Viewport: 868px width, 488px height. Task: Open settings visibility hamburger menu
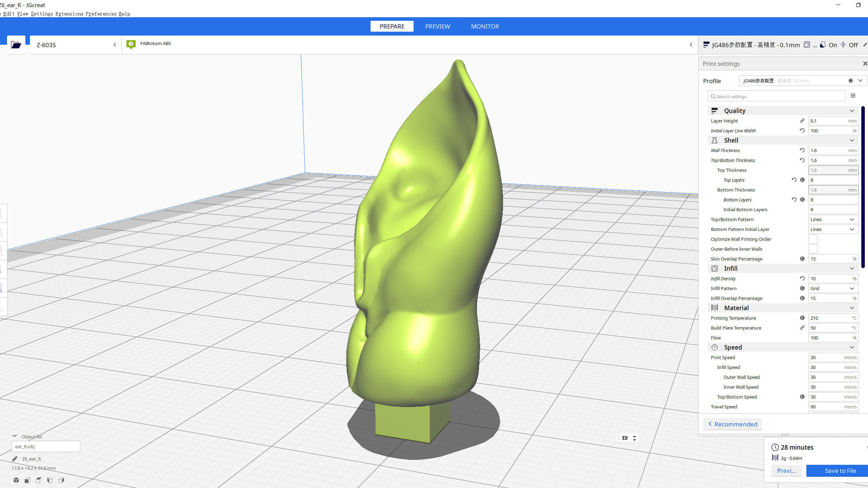(853, 96)
